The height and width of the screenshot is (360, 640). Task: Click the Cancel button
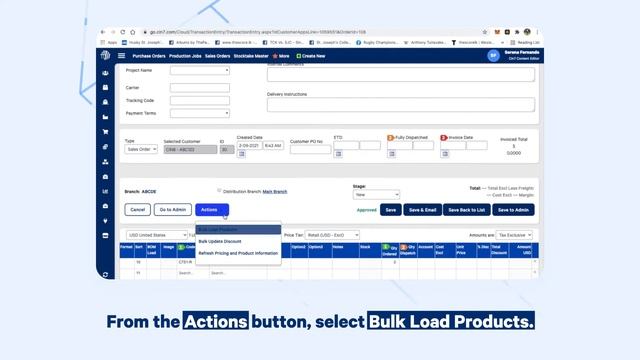pyautogui.click(x=138, y=210)
